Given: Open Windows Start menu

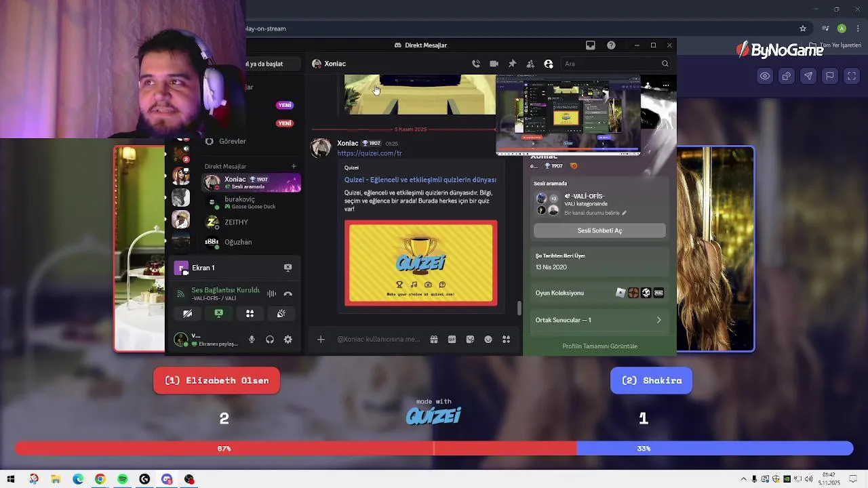Looking at the screenshot, I should (11, 479).
